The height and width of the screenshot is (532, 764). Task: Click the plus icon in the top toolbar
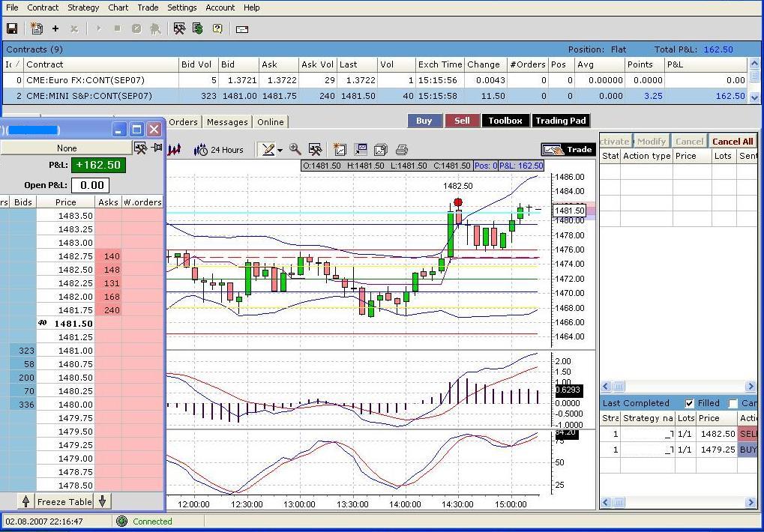click(55, 28)
